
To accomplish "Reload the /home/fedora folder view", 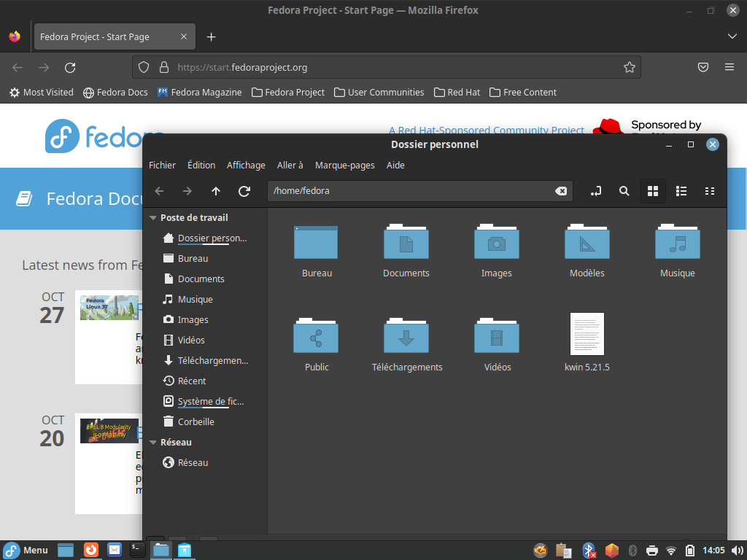I will click(244, 191).
